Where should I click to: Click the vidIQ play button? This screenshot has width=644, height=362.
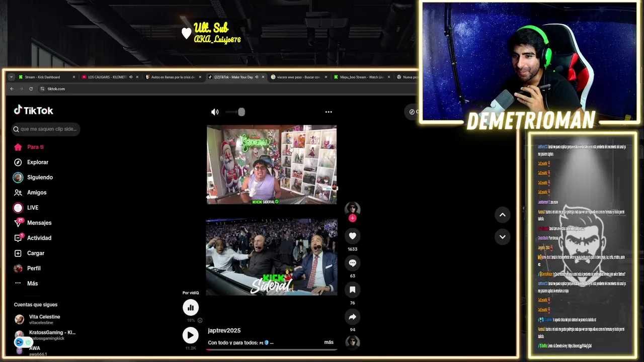(x=190, y=335)
